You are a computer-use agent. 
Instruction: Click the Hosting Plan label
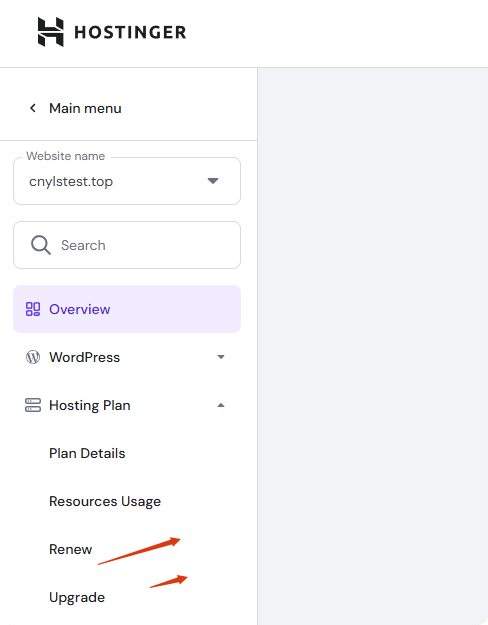pyautogui.click(x=90, y=405)
